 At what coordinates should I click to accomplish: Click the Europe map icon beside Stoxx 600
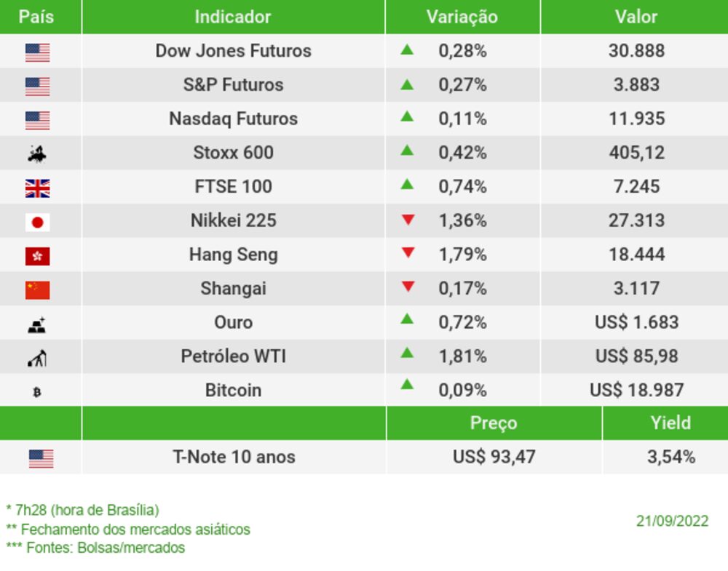[37, 153]
